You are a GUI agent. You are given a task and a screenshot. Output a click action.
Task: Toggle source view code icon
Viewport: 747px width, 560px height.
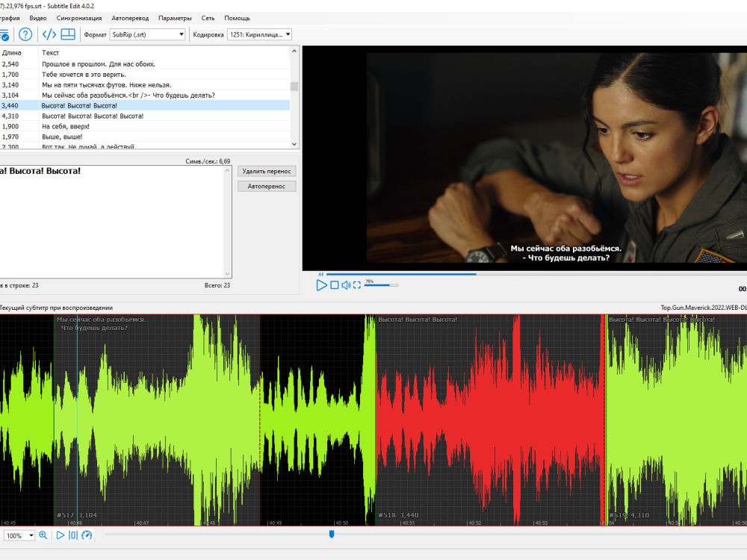click(x=49, y=34)
